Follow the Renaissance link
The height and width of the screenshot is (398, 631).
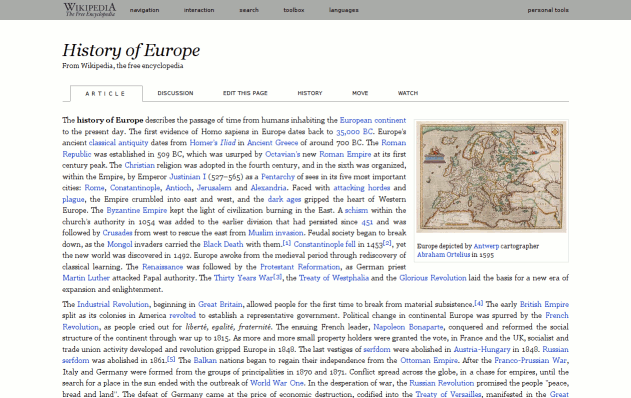162,267
